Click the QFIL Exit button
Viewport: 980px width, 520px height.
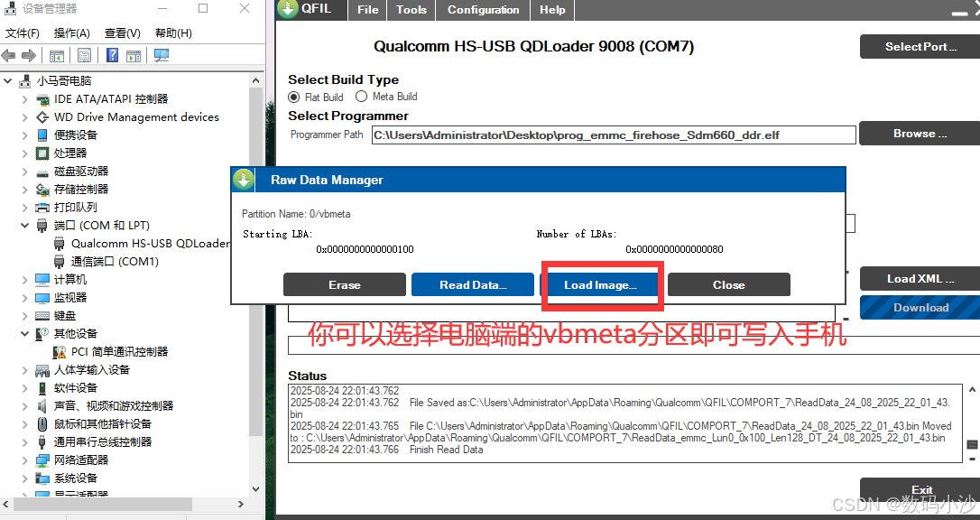pos(920,489)
